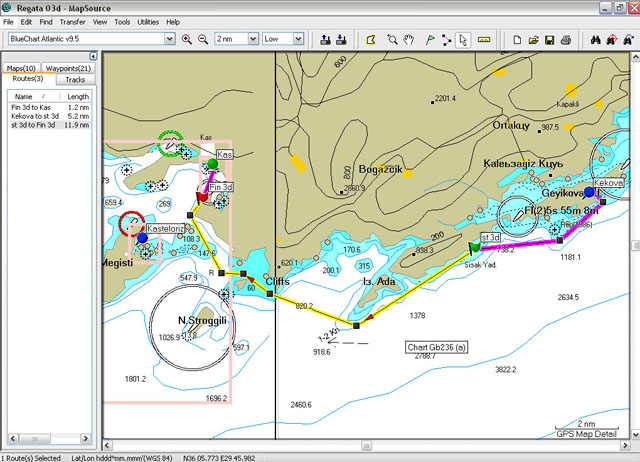Print using the printer icon
Screen dimensions: 640x462
(x=566, y=40)
